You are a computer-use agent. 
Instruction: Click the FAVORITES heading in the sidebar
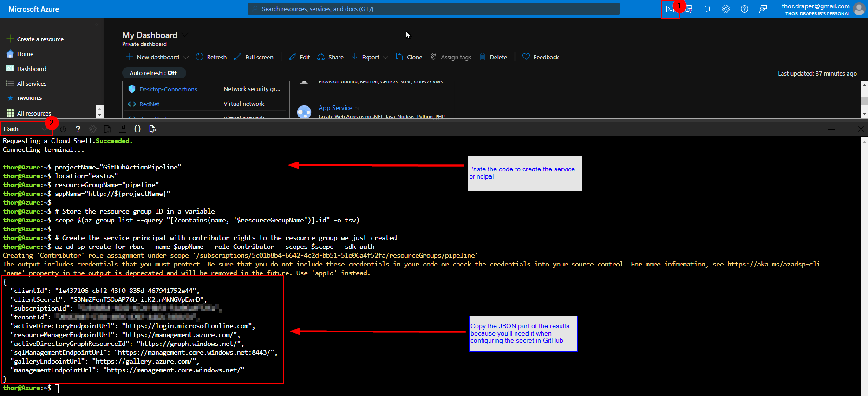point(30,98)
